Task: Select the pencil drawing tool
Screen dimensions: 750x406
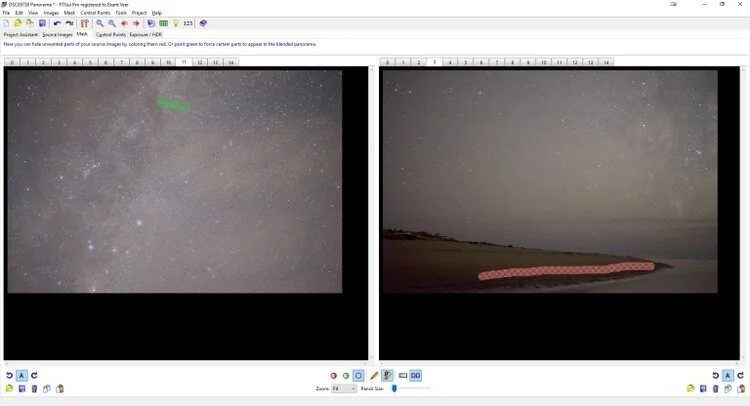Action: pyautogui.click(x=374, y=376)
